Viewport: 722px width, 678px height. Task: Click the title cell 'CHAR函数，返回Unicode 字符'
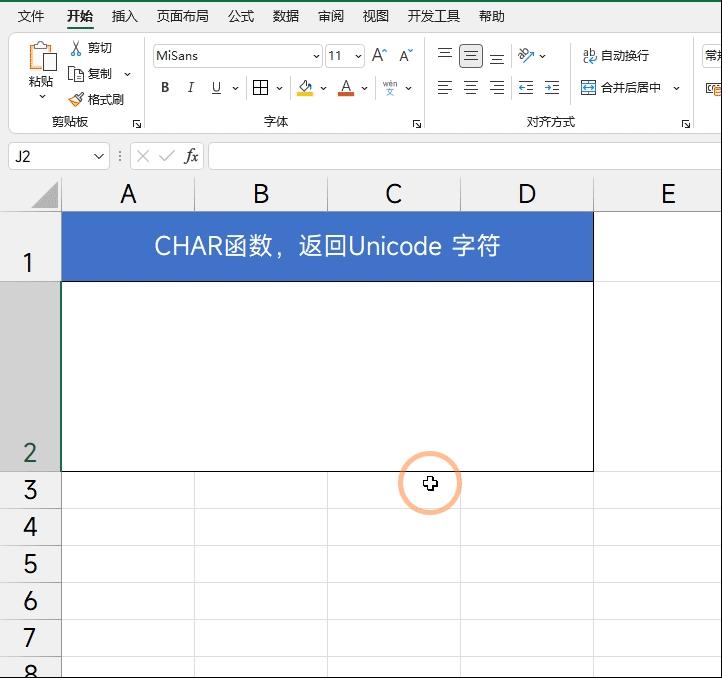[327, 246]
